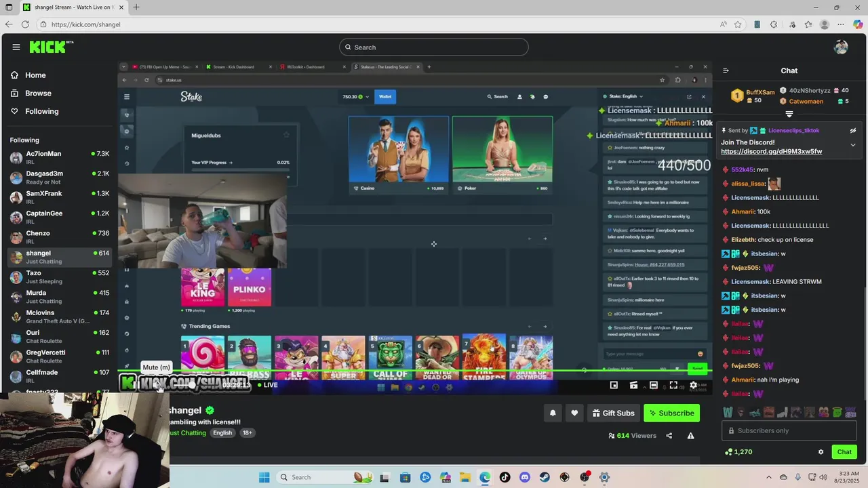Open the user avatar menu
This screenshot has height=488, width=868.
[841, 47]
